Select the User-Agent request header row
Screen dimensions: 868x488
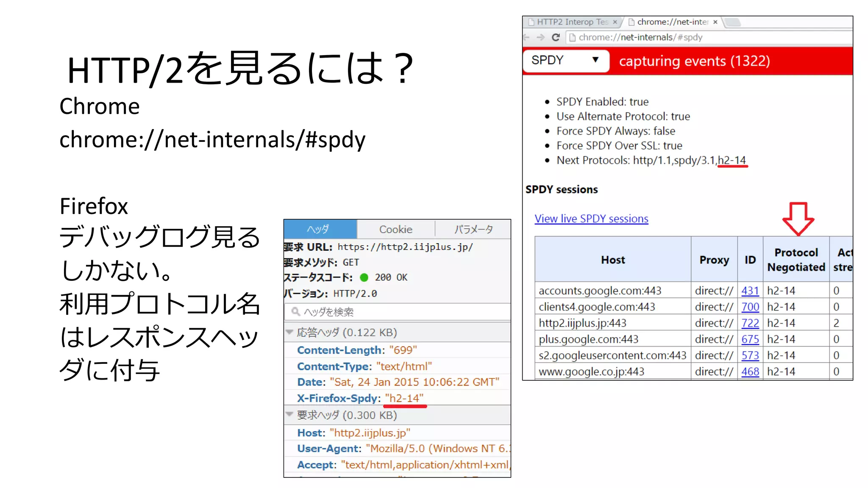point(397,449)
